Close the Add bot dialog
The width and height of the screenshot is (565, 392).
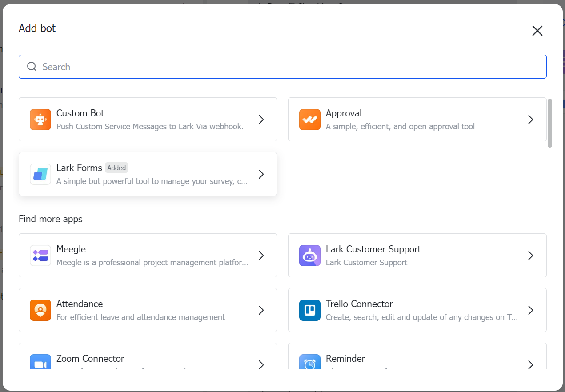coord(537,31)
